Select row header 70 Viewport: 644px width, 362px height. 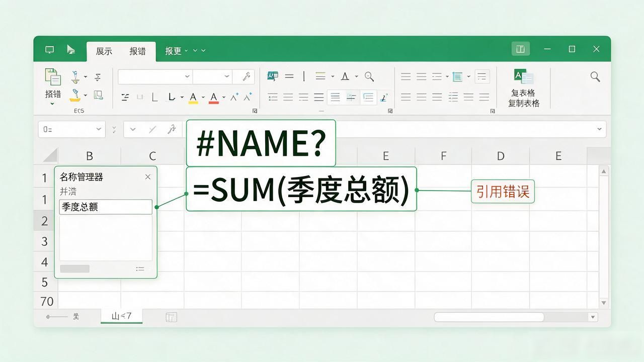46,301
